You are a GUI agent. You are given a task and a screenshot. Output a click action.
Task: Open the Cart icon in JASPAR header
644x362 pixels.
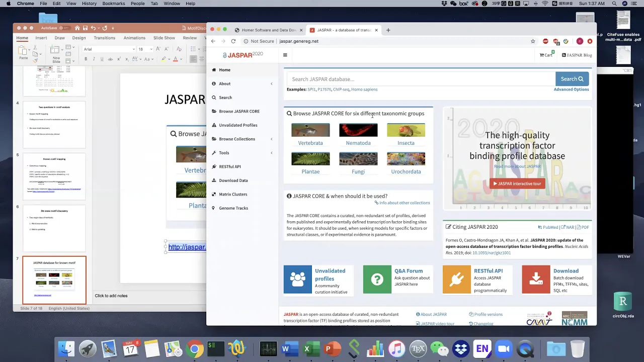[x=546, y=55]
